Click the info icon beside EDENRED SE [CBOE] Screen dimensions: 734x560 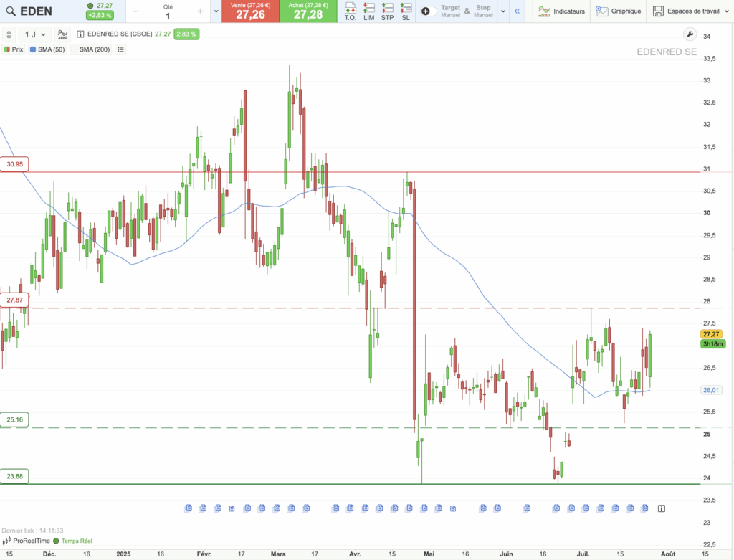[80, 34]
